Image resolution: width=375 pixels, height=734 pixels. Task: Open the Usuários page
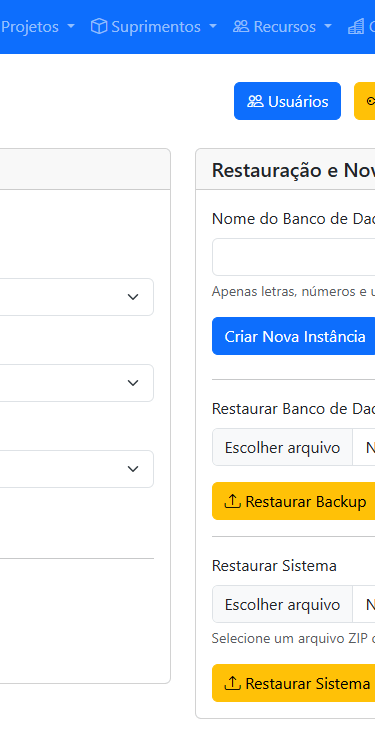coord(287,101)
